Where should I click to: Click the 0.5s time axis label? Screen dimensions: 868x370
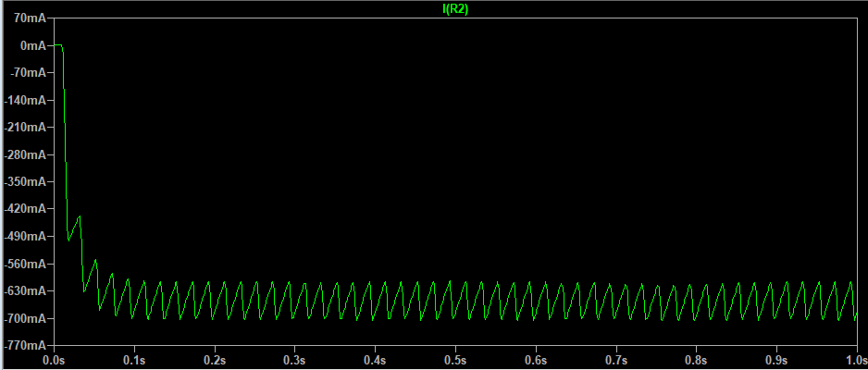pos(455,361)
